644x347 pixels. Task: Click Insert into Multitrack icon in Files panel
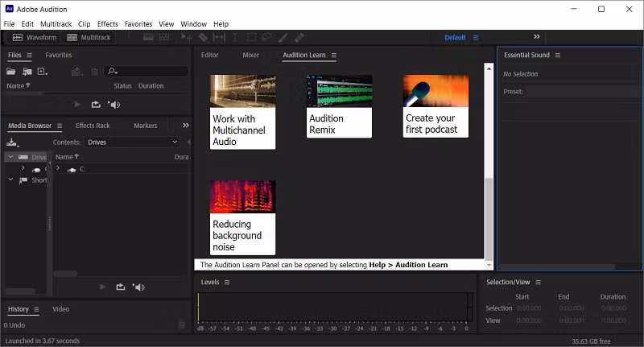76,72
